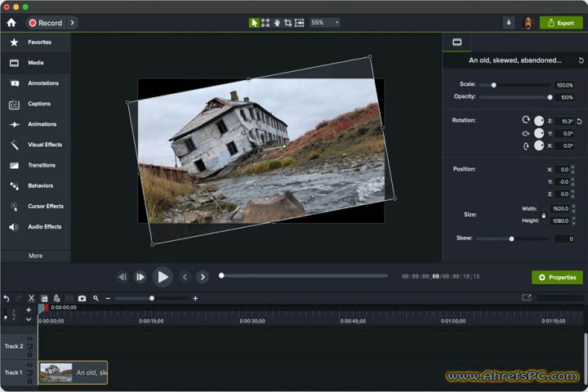Open the Cursor Effects tab

(x=35, y=207)
